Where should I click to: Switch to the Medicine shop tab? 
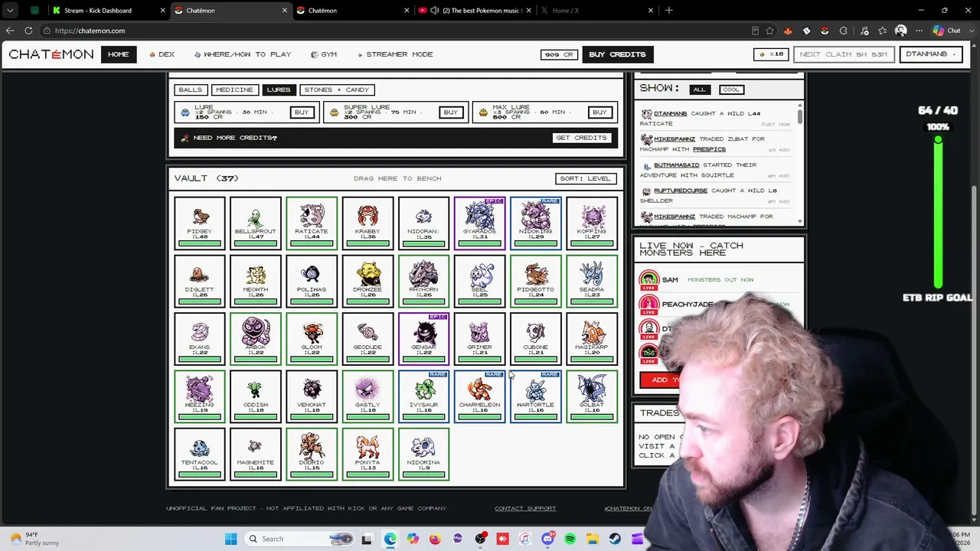coord(234,90)
